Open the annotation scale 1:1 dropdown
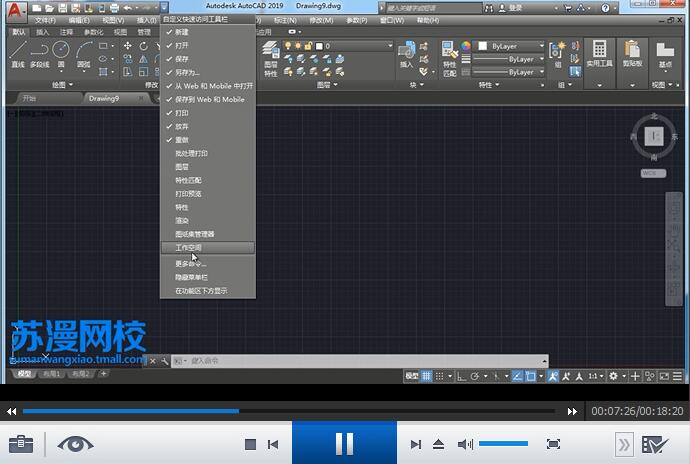Screen dimensions: 690x464 [596, 376]
